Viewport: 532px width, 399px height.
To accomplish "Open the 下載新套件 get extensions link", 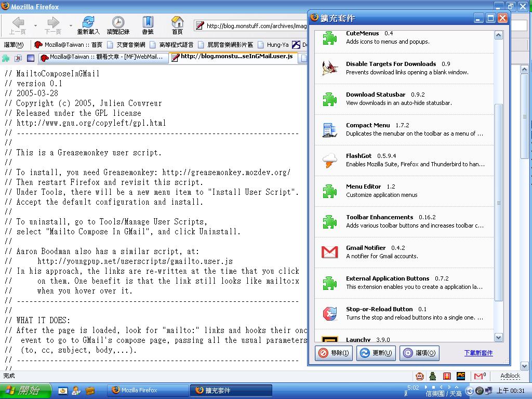I will coord(478,353).
